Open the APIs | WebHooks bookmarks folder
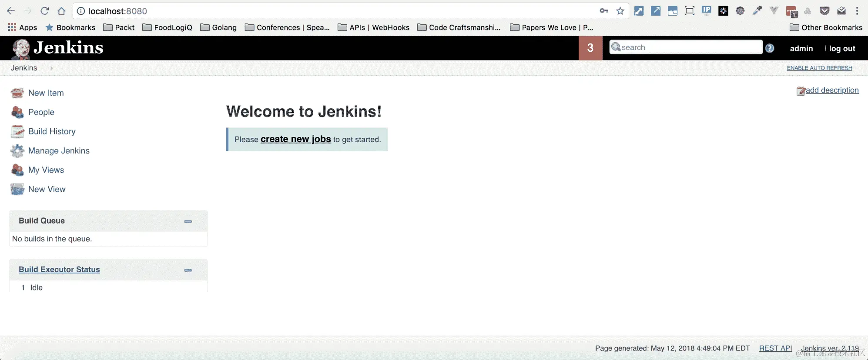The image size is (868, 360). pos(374,27)
